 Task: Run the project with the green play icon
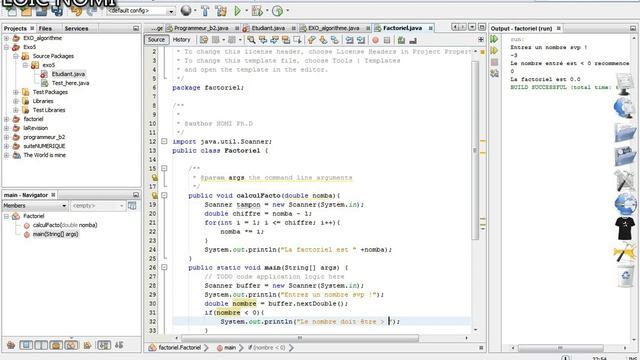[x=238, y=11]
